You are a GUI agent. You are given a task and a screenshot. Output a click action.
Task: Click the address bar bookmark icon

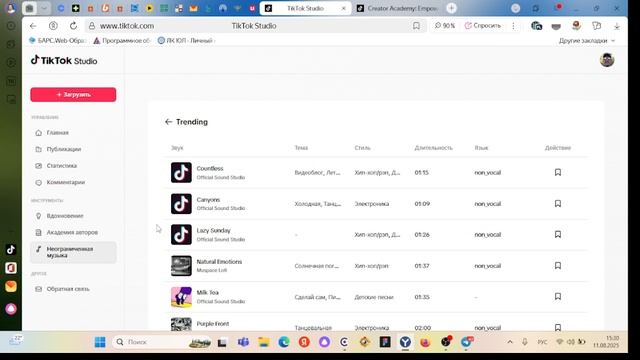[x=416, y=26]
